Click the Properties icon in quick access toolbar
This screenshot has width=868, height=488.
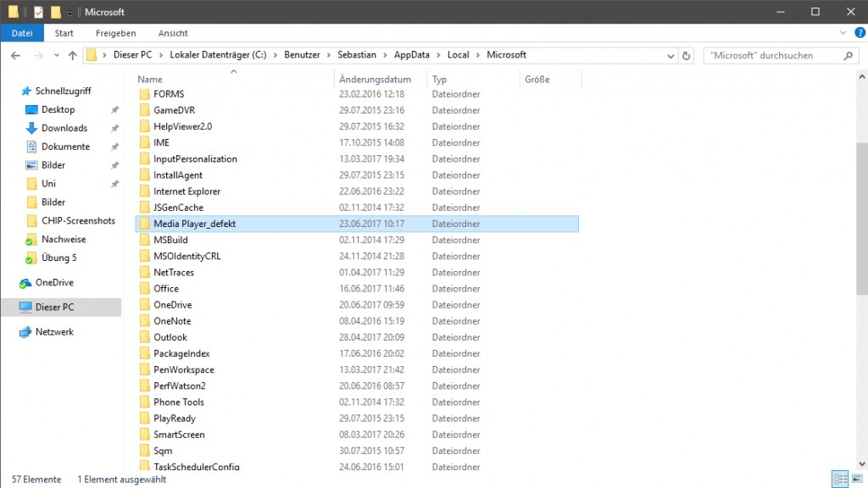coord(38,12)
